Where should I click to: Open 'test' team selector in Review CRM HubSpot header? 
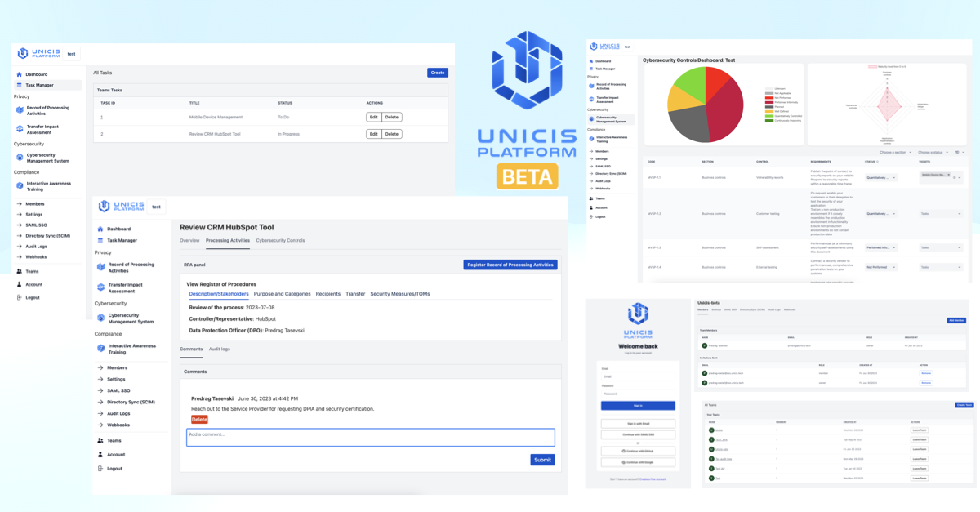tap(156, 207)
